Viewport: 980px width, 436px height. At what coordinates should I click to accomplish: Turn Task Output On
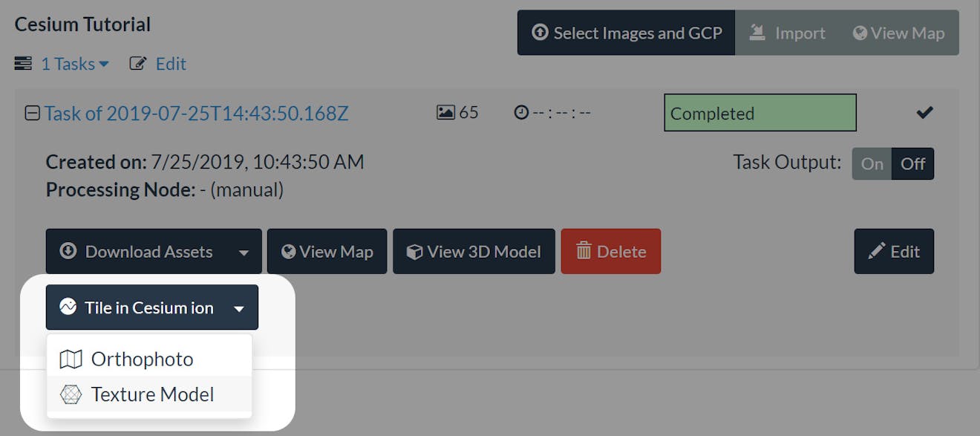[872, 163]
